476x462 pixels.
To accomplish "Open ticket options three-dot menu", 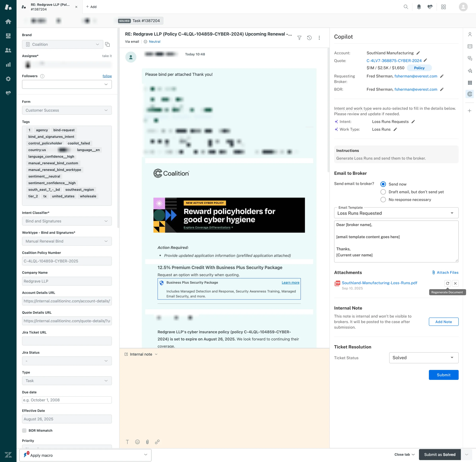I will pyautogui.click(x=319, y=38).
